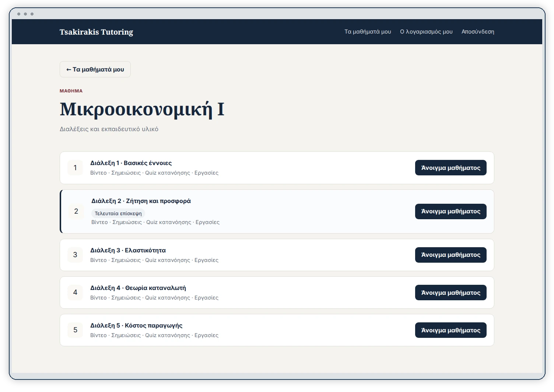Open lesson for Διάλεξη 5 · Κόστος παραγωγής
The height and width of the screenshot is (392, 554).
click(450, 330)
